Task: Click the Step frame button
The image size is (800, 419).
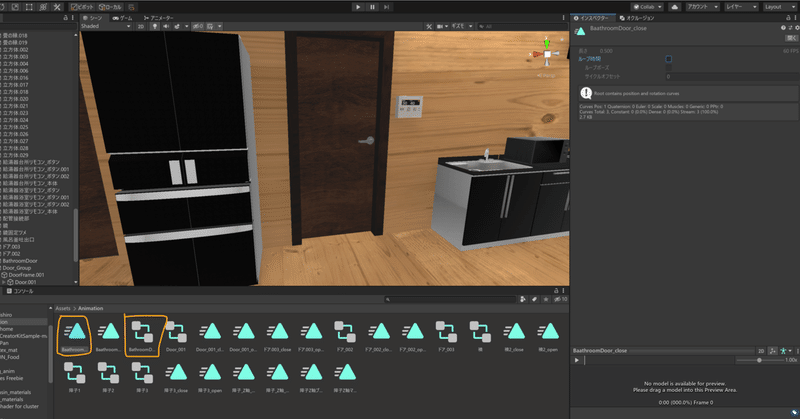Action: coord(387,7)
